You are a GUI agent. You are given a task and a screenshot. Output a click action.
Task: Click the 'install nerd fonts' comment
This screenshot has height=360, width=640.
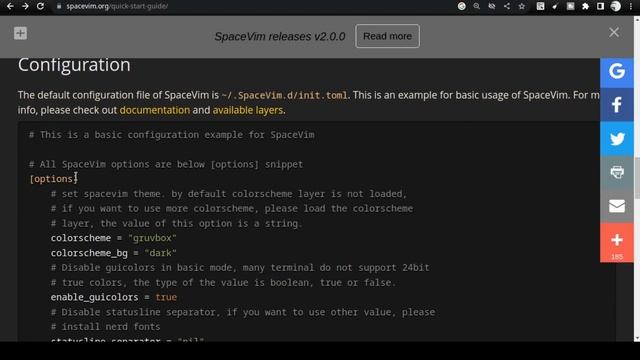tap(105, 327)
